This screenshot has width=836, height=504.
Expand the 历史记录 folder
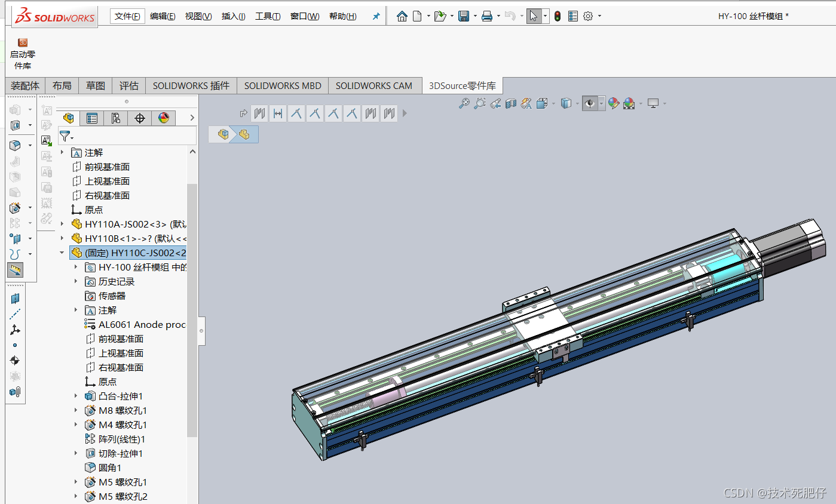pyautogui.click(x=76, y=281)
